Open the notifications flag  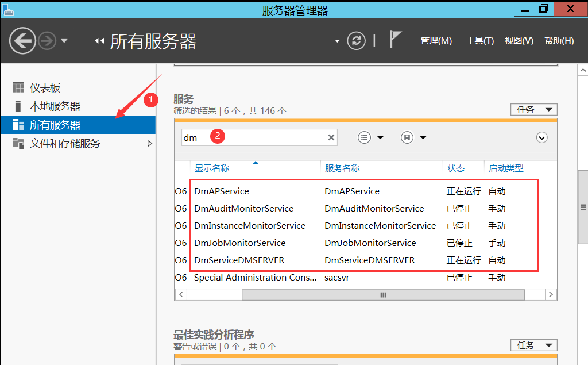point(395,40)
